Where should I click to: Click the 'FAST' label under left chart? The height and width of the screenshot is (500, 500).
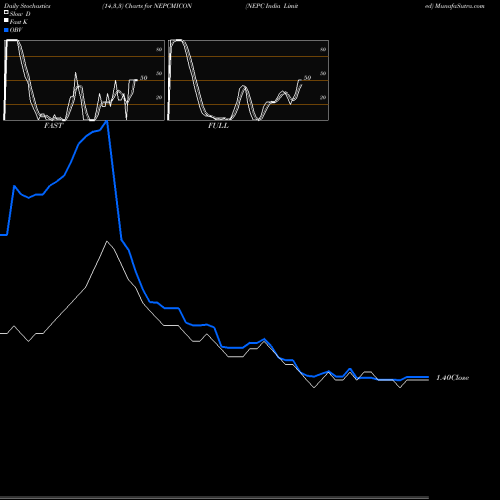pyautogui.click(x=53, y=126)
